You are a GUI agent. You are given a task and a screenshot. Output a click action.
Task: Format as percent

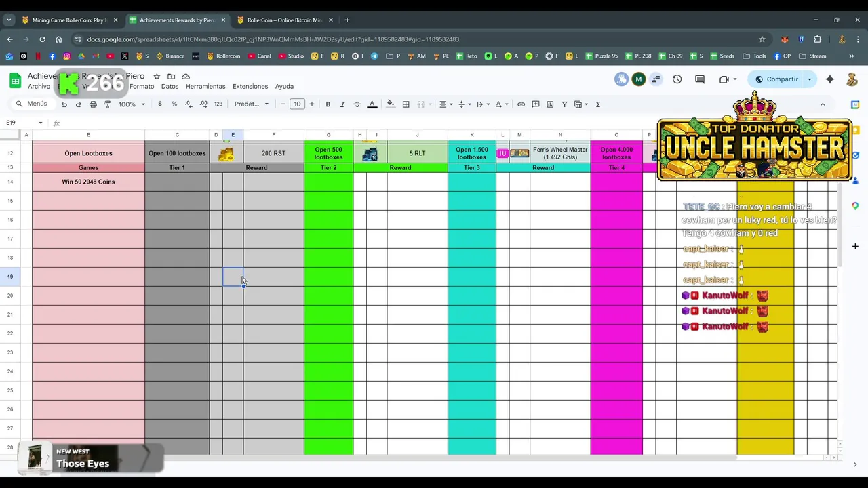tap(174, 104)
